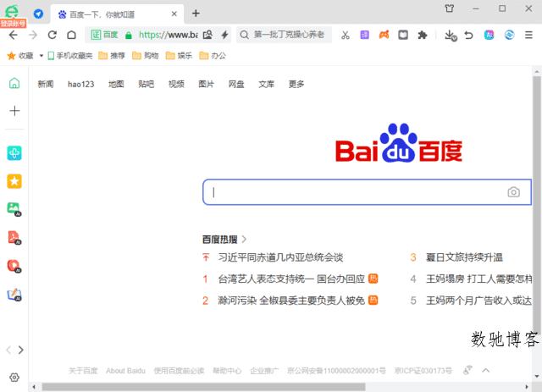The width and height of the screenshot is (542, 392).
Task: Add sidebar app with plus icon
Action: pyautogui.click(x=14, y=111)
